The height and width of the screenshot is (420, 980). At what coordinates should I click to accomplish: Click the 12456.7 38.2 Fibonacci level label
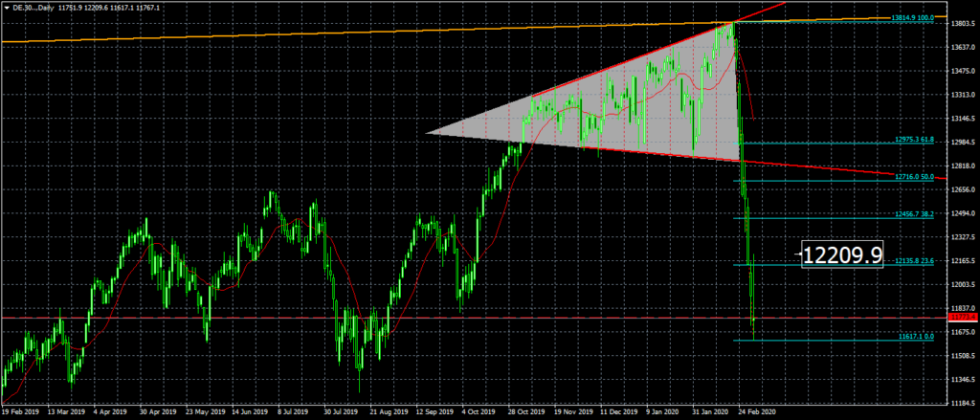(914, 214)
